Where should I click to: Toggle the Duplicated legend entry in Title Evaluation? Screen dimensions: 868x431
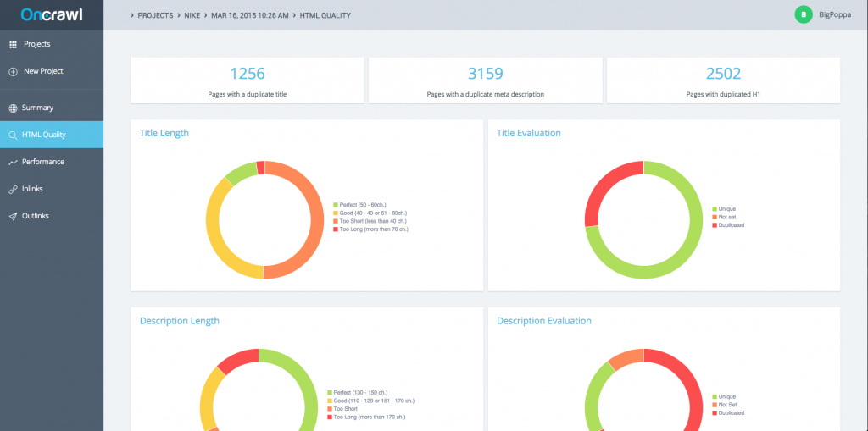coord(728,225)
